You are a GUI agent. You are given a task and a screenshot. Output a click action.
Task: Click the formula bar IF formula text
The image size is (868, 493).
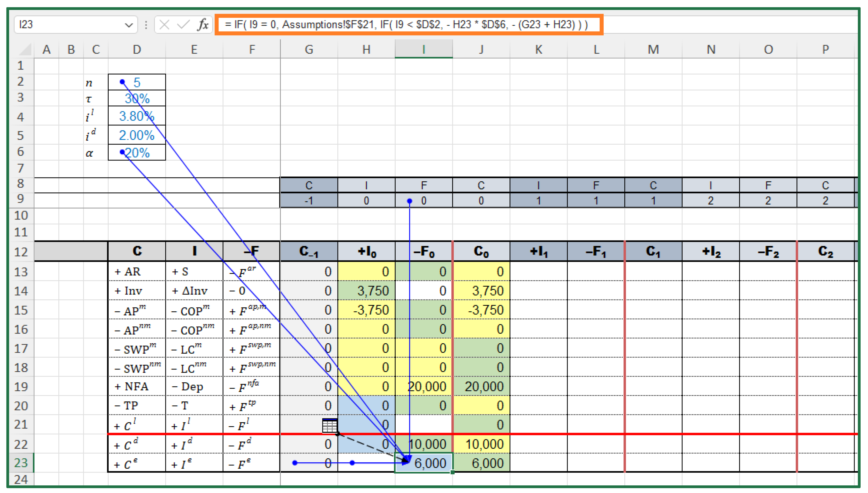(x=406, y=25)
